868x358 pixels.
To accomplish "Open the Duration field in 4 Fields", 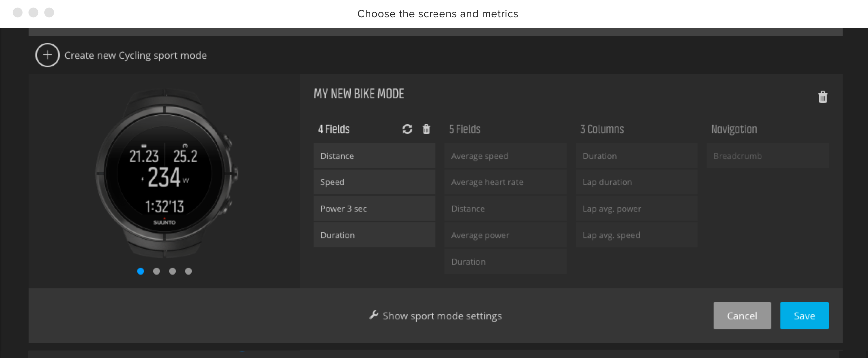I will coord(375,235).
